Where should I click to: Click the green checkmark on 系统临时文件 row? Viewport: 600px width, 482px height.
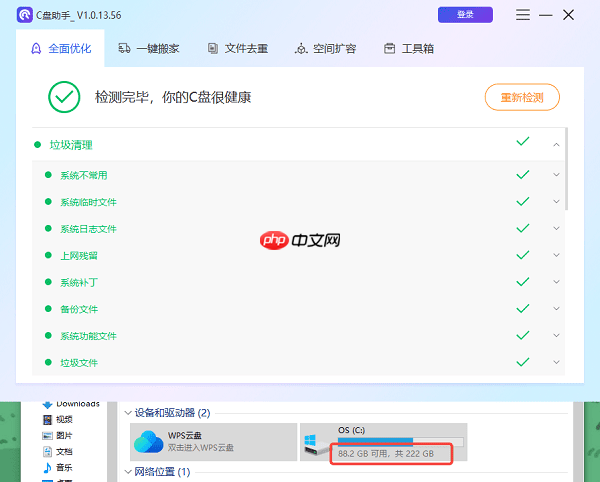coord(523,201)
